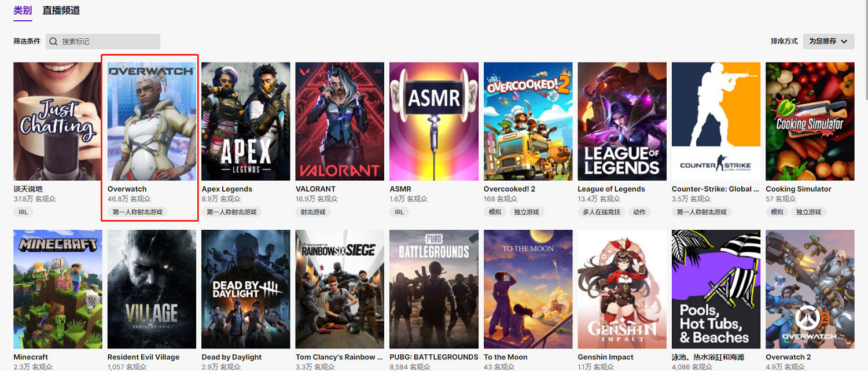Image resolution: width=868 pixels, height=371 pixels.
Task: Open the Dead by Daylight cover
Action: click(245, 289)
